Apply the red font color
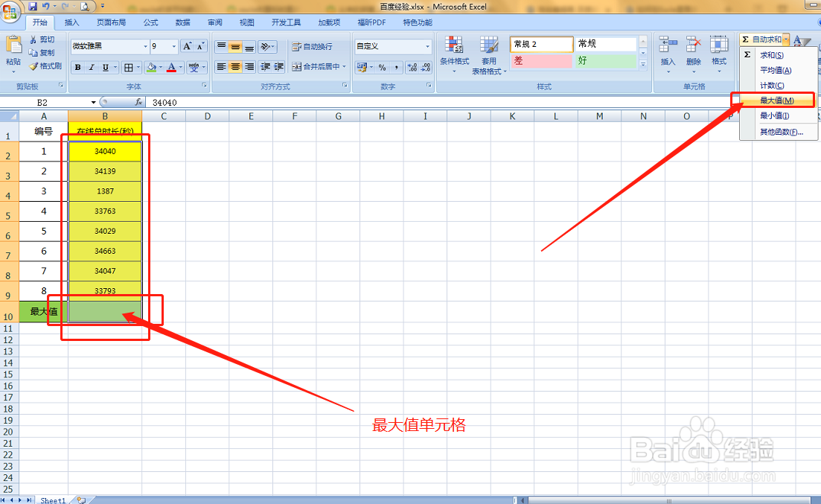Viewport: 821px width, 504px height. [x=171, y=67]
